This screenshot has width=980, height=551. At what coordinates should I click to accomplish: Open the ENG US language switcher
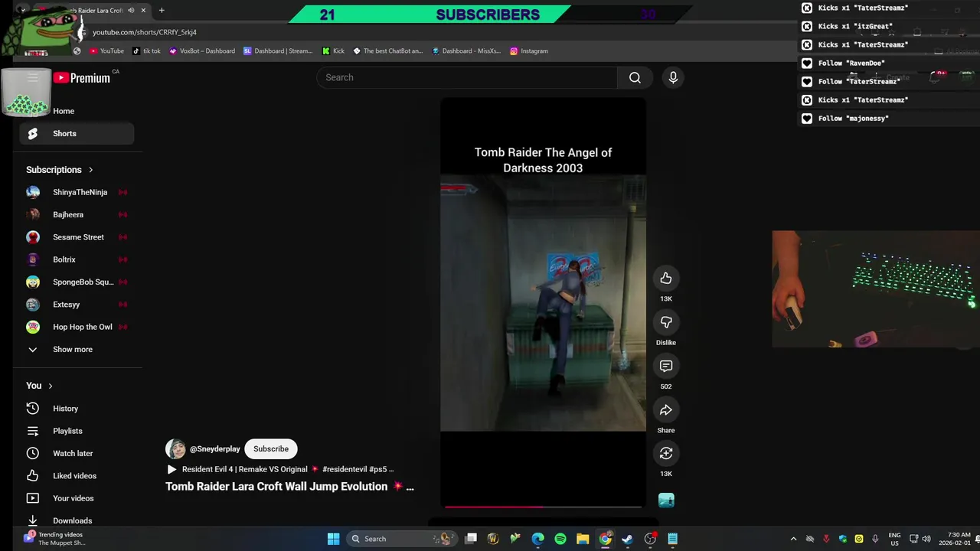click(x=894, y=539)
